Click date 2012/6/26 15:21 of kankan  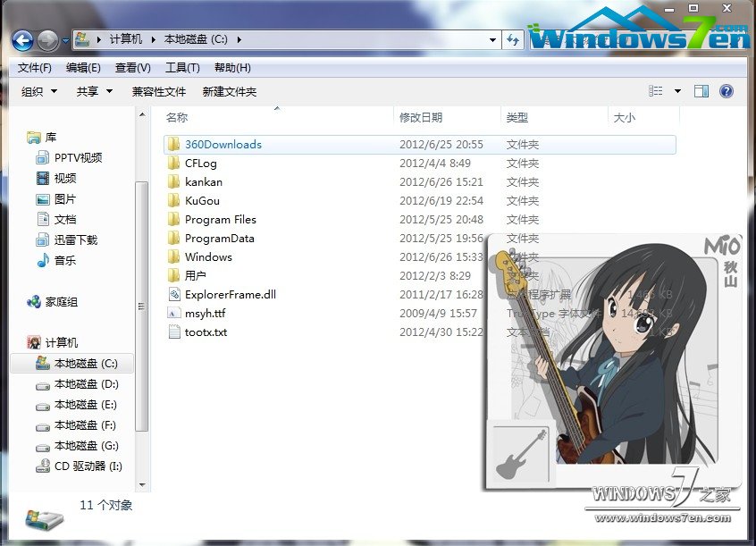(x=441, y=181)
